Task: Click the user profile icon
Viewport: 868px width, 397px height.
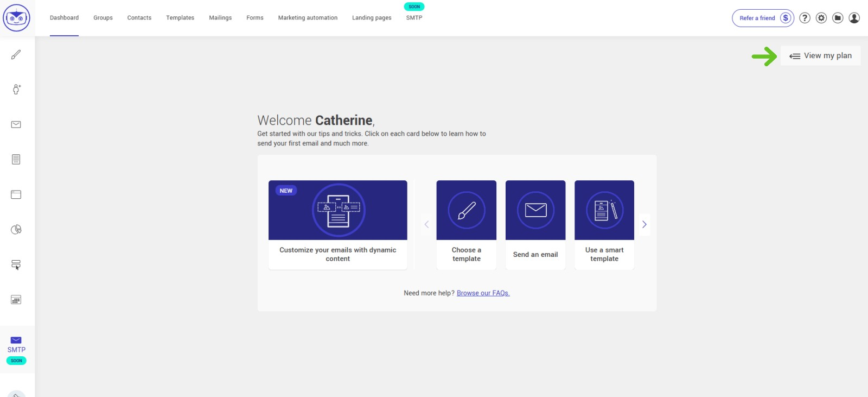Action: coord(854,18)
